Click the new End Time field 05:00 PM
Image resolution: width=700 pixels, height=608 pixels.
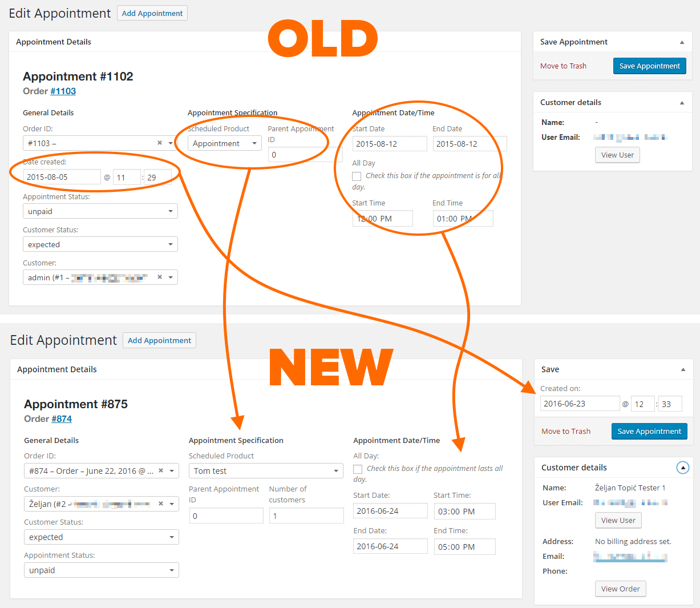click(x=465, y=547)
